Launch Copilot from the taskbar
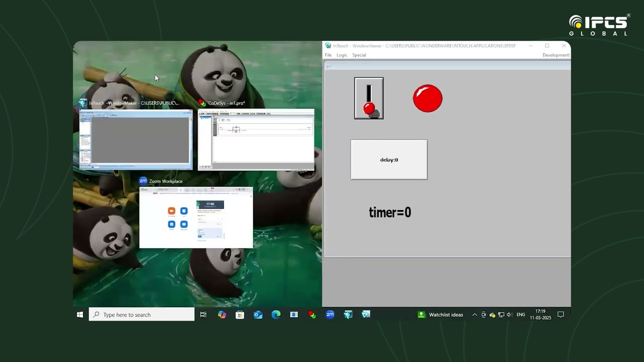The width and height of the screenshot is (644, 362). click(222, 315)
